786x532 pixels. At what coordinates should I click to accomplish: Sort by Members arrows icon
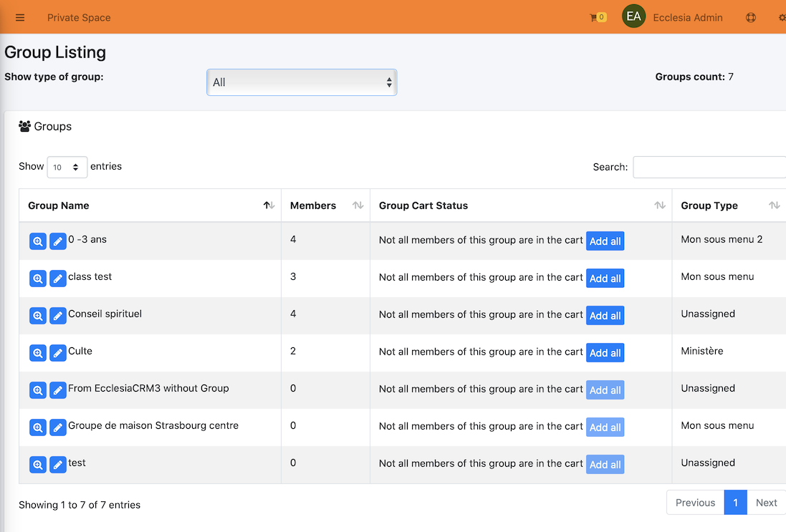(x=358, y=205)
